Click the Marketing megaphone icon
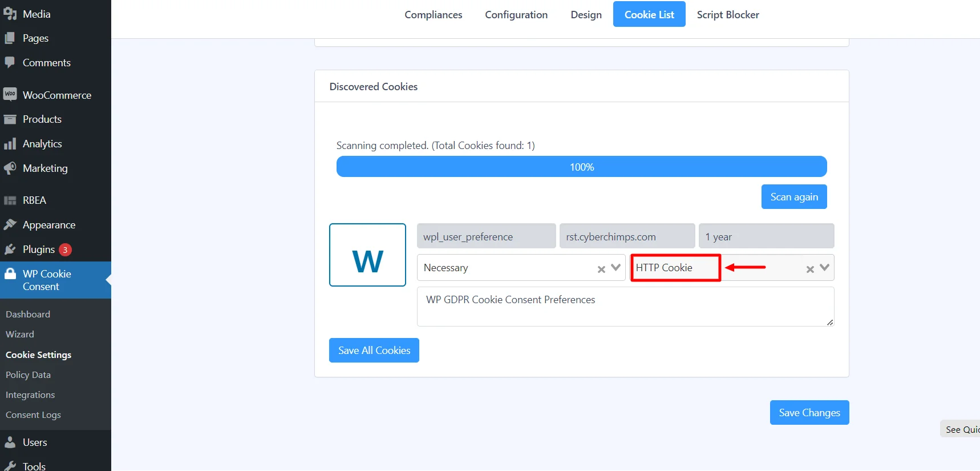The height and width of the screenshot is (471, 980). [10, 168]
